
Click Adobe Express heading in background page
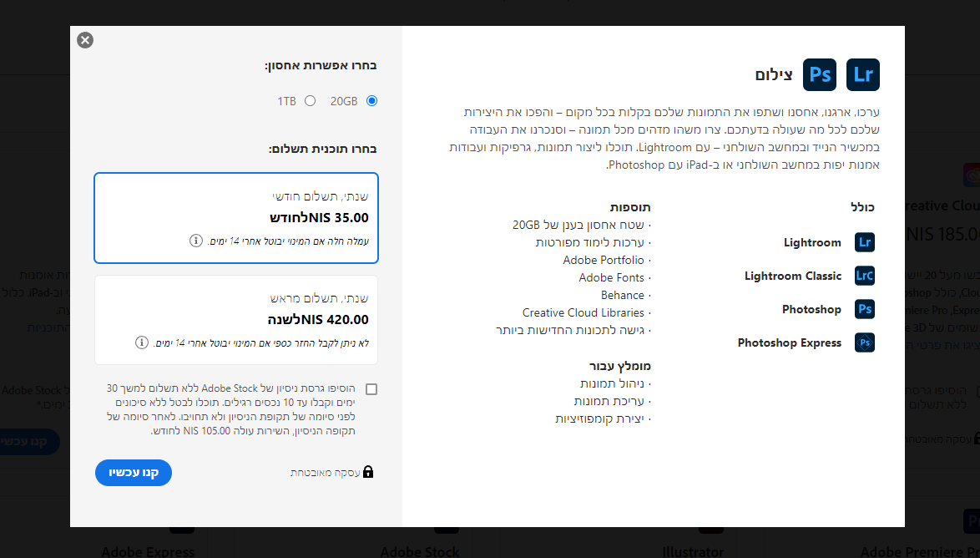pos(148,551)
